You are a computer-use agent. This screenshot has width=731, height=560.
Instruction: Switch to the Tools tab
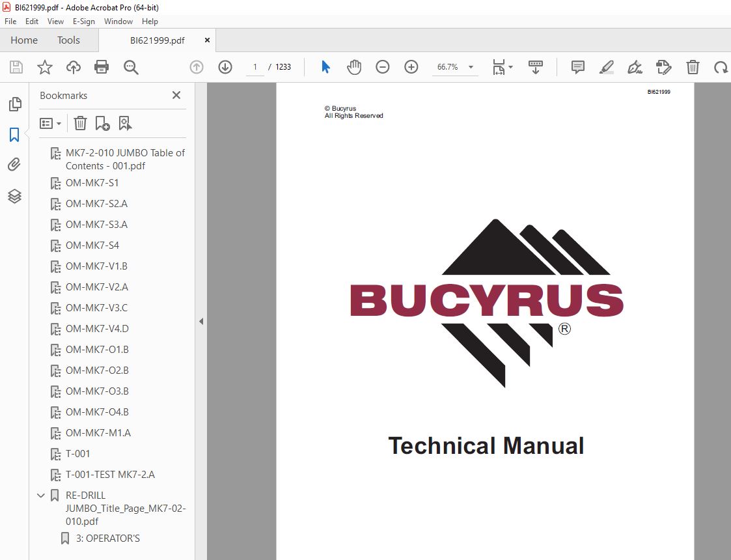tap(68, 40)
